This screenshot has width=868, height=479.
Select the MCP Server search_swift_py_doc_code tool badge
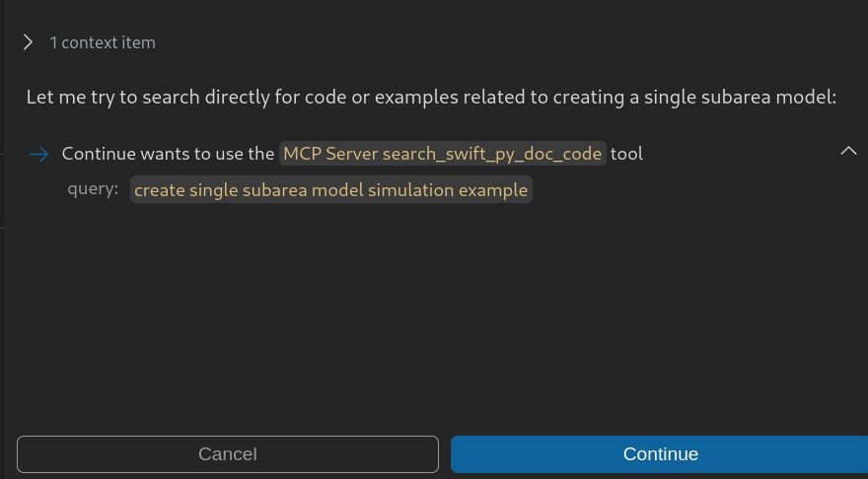click(442, 154)
